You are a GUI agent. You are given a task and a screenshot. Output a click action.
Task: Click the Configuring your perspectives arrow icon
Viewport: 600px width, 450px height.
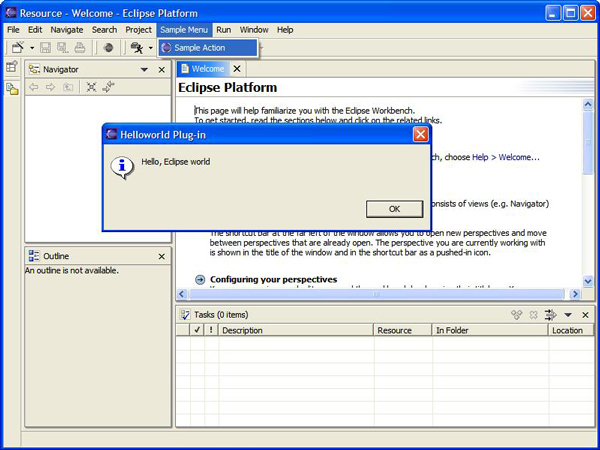pos(200,280)
